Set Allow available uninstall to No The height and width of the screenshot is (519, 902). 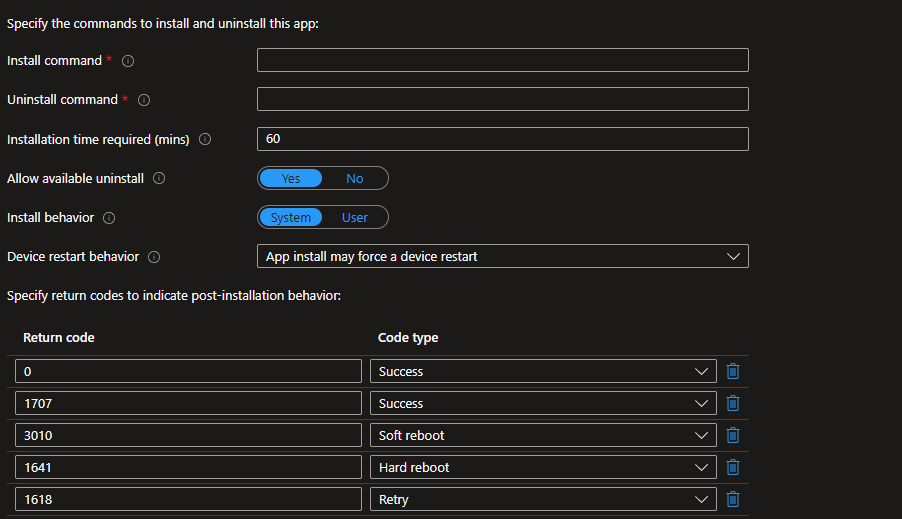pos(354,178)
